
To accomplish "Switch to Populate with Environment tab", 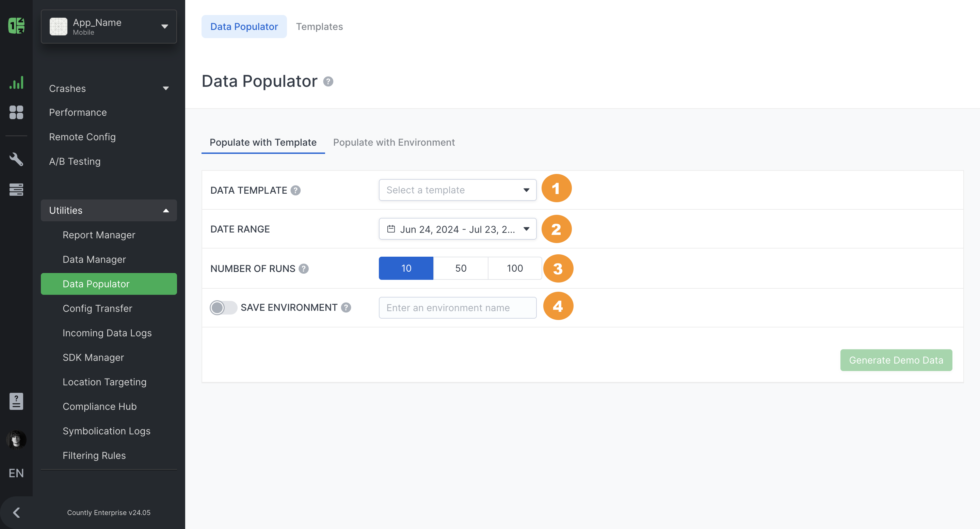I will point(394,142).
